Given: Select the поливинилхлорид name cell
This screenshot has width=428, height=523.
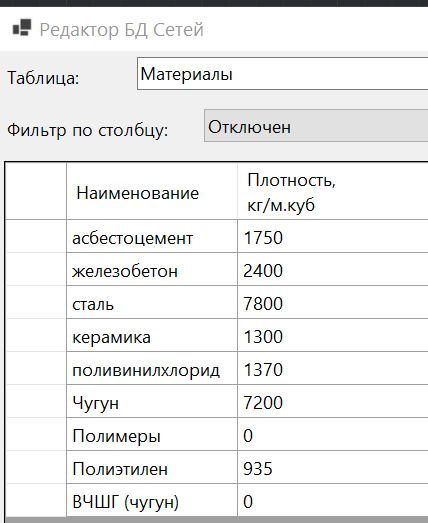Looking at the screenshot, I should (x=152, y=368).
